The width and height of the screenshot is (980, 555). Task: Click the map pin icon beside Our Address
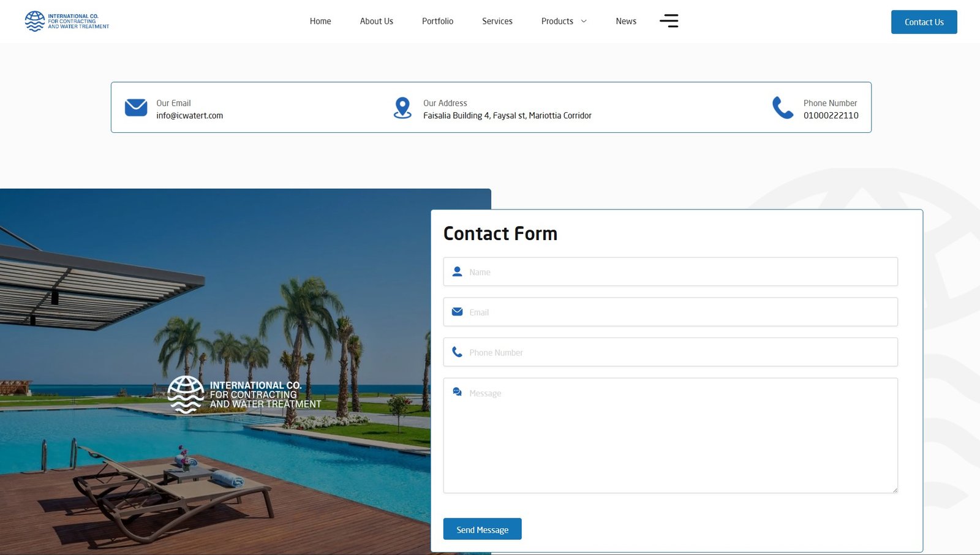point(402,108)
